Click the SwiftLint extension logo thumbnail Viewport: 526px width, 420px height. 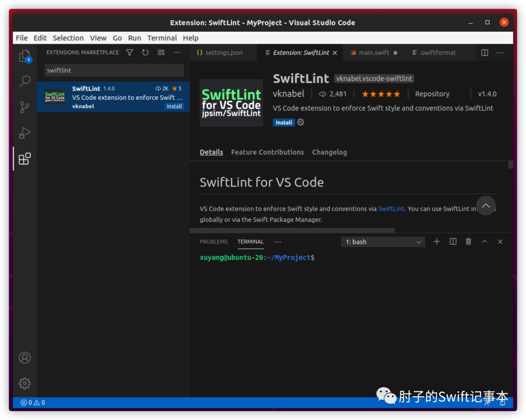231,103
